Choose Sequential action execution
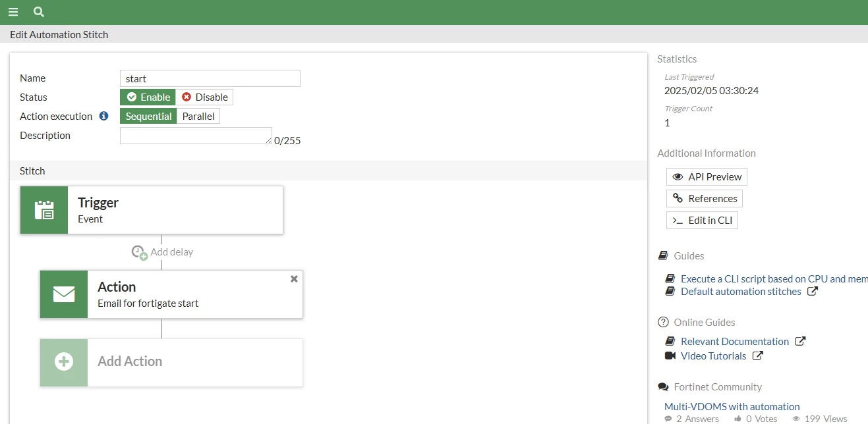868x424 pixels. point(148,116)
